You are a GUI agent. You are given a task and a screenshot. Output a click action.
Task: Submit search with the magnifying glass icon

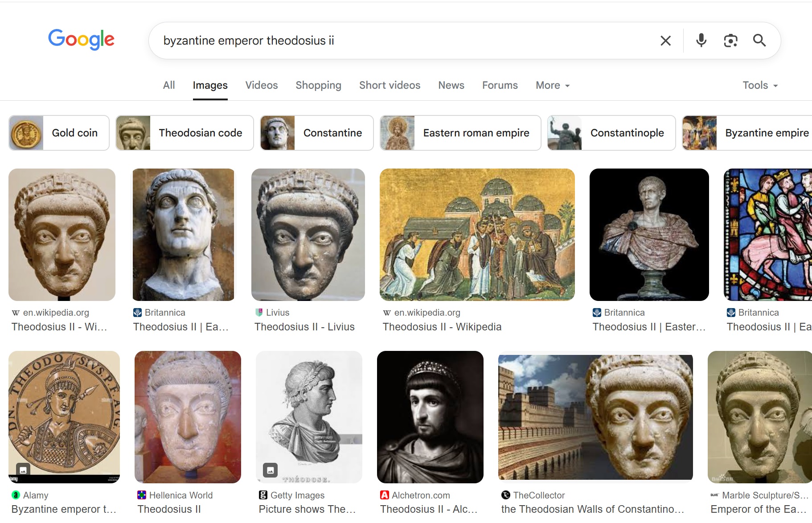coord(759,41)
